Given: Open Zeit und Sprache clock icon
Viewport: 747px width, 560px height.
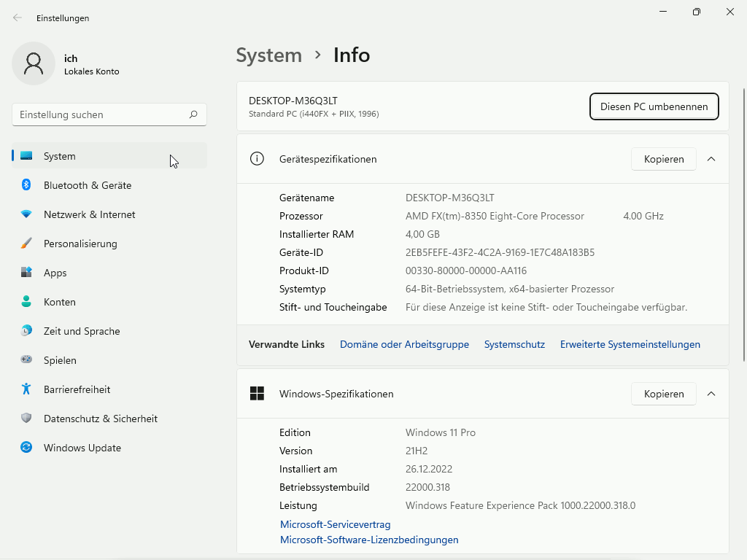Looking at the screenshot, I should coord(26,331).
